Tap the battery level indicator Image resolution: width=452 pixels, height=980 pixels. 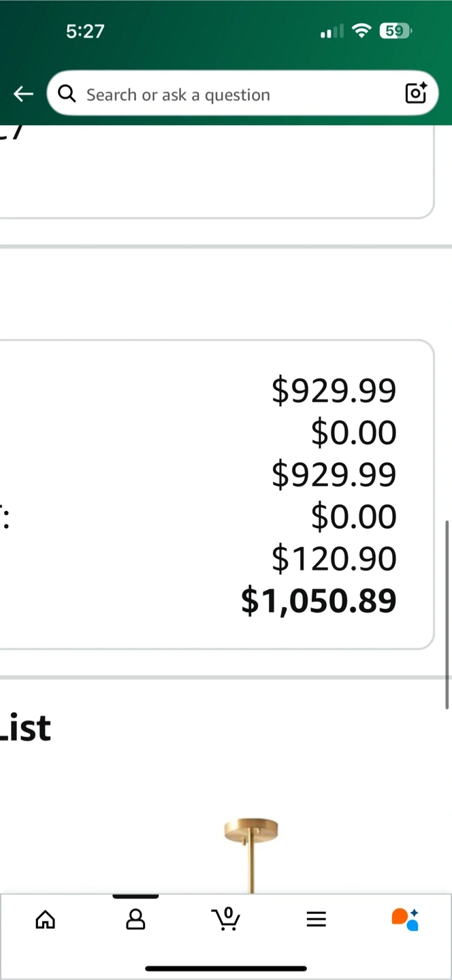point(395,31)
